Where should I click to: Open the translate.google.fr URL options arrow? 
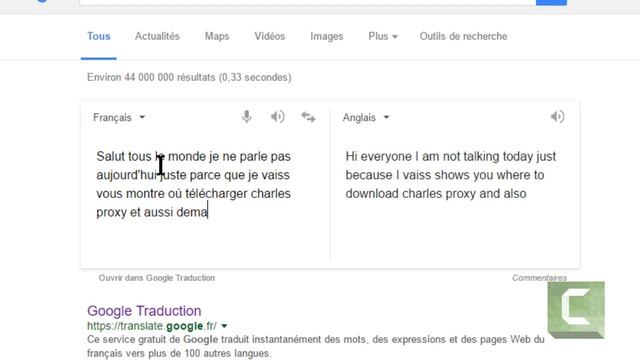point(224,326)
